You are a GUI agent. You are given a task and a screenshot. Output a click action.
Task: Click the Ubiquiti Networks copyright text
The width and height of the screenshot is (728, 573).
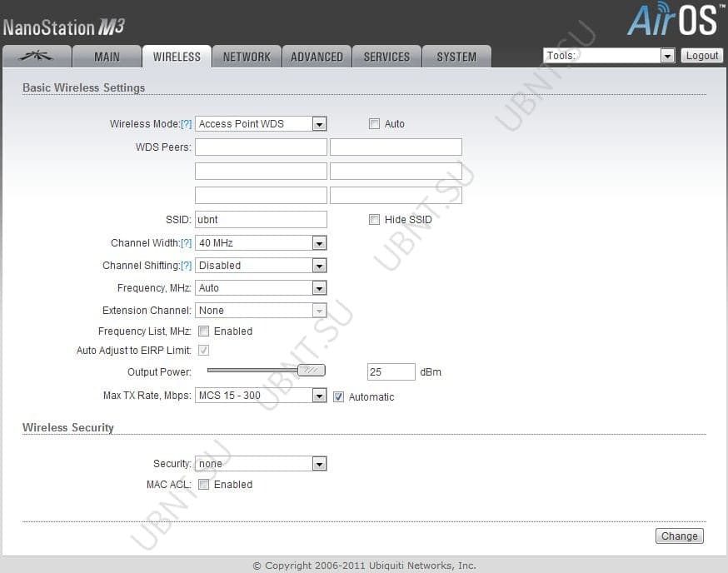365,566
